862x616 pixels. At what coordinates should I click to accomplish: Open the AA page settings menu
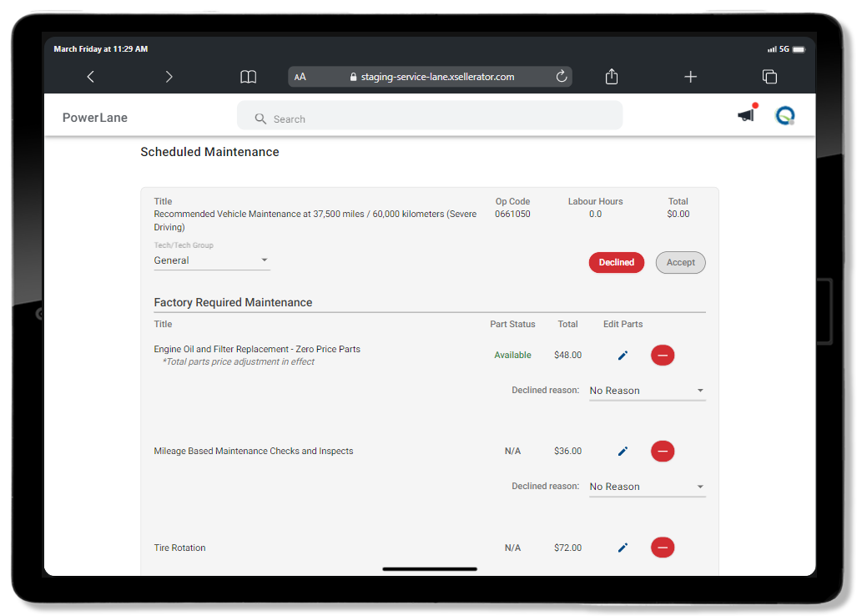tap(300, 76)
